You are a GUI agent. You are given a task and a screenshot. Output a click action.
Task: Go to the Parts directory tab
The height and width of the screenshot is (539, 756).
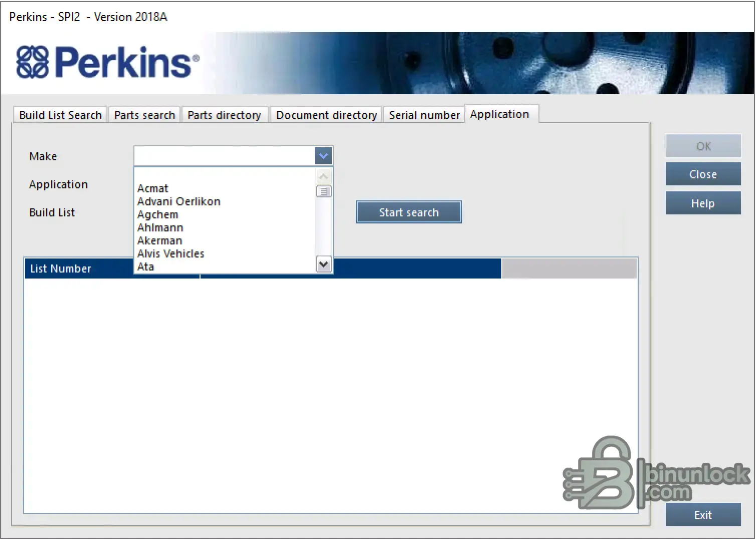tap(224, 115)
